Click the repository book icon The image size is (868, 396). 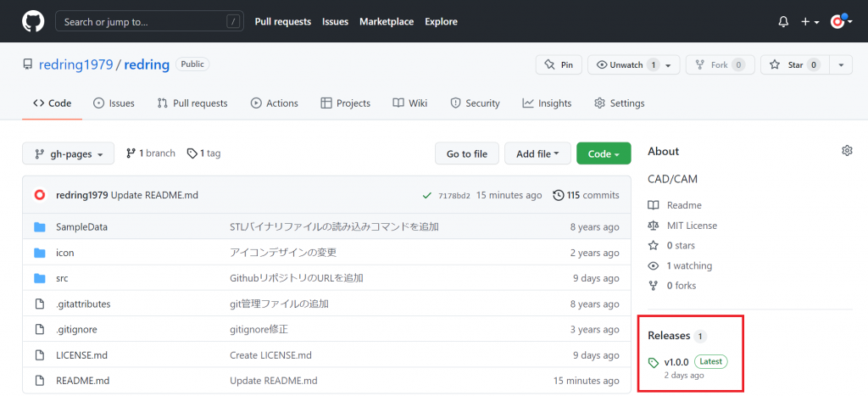pyautogui.click(x=28, y=64)
